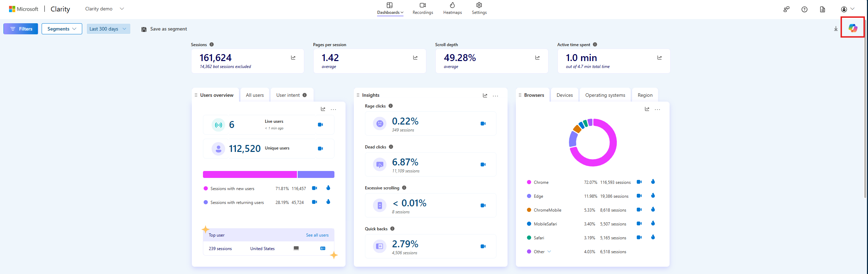Show Active time spent info icon

coord(595,44)
